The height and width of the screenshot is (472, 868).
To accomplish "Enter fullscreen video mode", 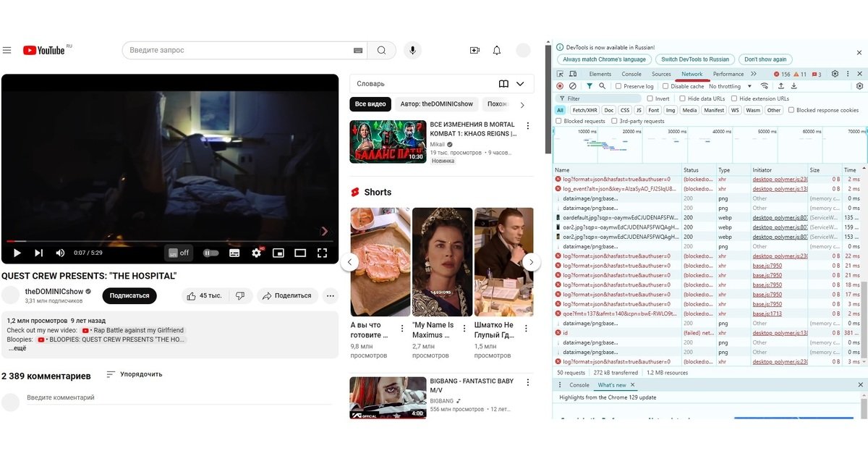I will [323, 253].
